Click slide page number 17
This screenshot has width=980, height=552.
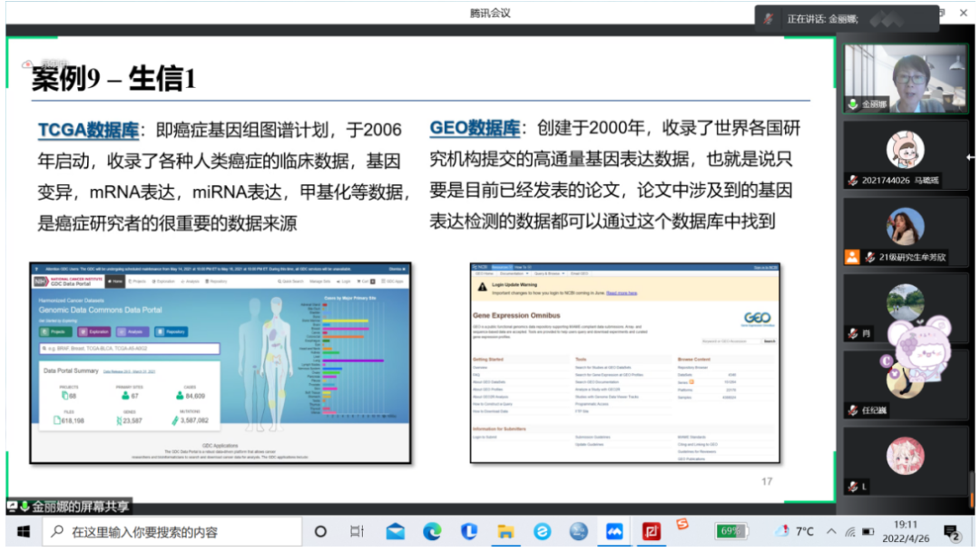pyautogui.click(x=767, y=481)
